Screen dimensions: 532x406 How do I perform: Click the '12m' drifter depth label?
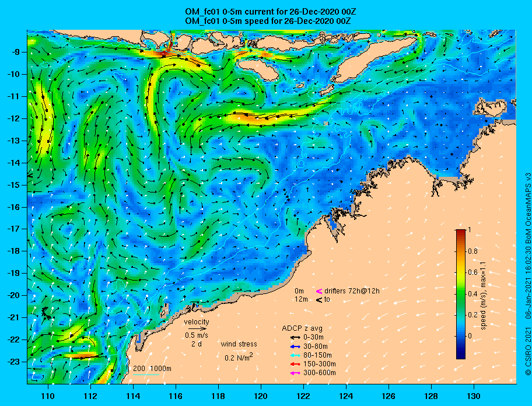pos(301,299)
